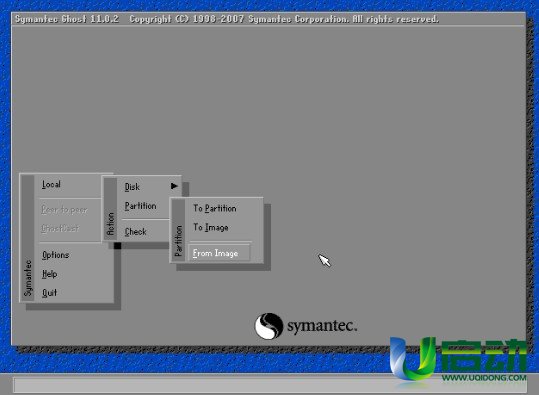Open Help from the main menu
Viewport: 539px width, 395px height.
50,274
